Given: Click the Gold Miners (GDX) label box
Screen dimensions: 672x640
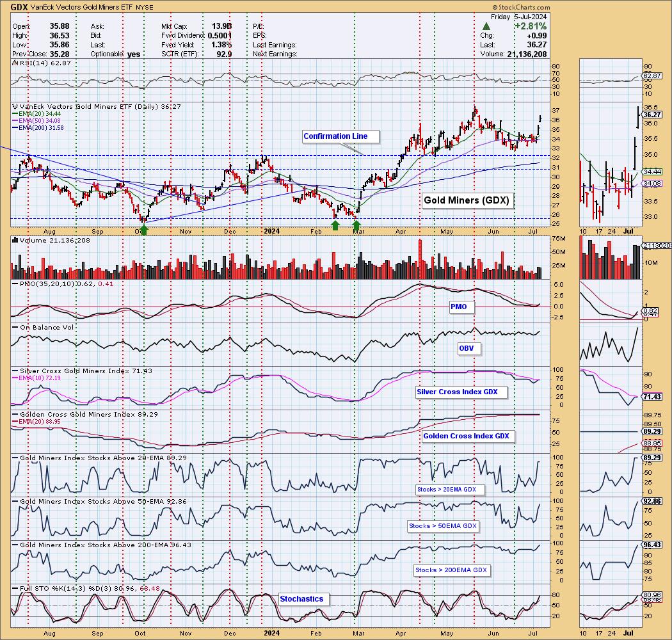Looking at the screenshot, I should point(467,200).
